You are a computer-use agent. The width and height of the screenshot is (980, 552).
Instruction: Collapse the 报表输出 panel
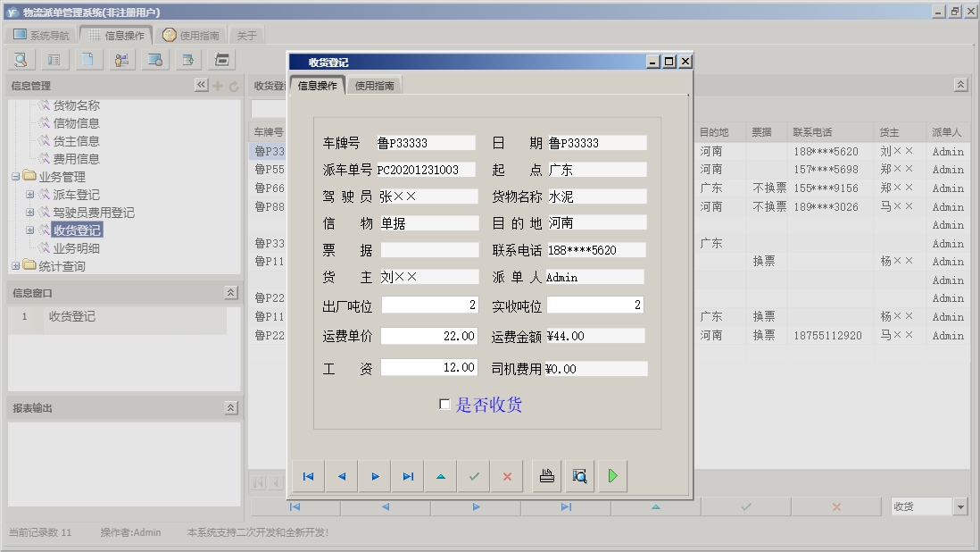231,406
